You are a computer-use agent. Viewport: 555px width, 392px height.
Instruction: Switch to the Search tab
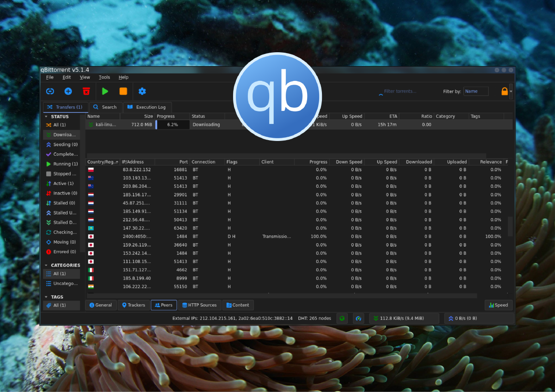[105, 107]
